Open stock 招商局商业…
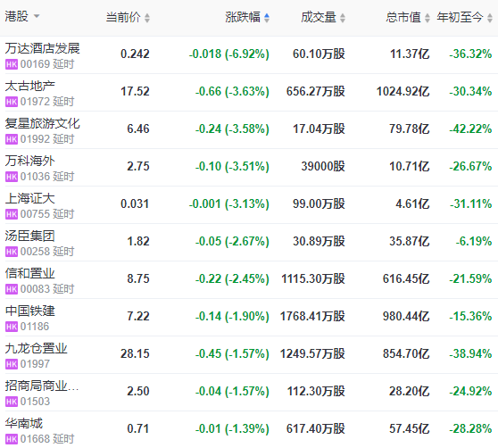The width and height of the screenshot is (498, 448). (42, 386)
